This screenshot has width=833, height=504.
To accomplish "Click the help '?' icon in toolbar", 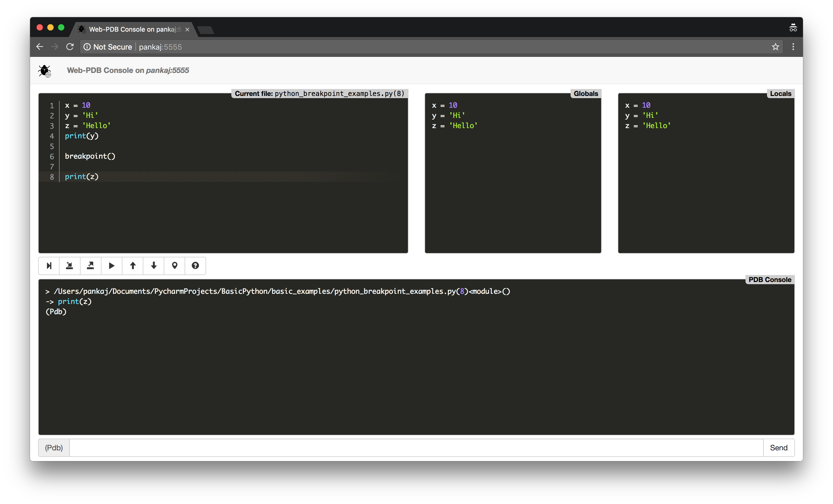I will tap(195, 266).
